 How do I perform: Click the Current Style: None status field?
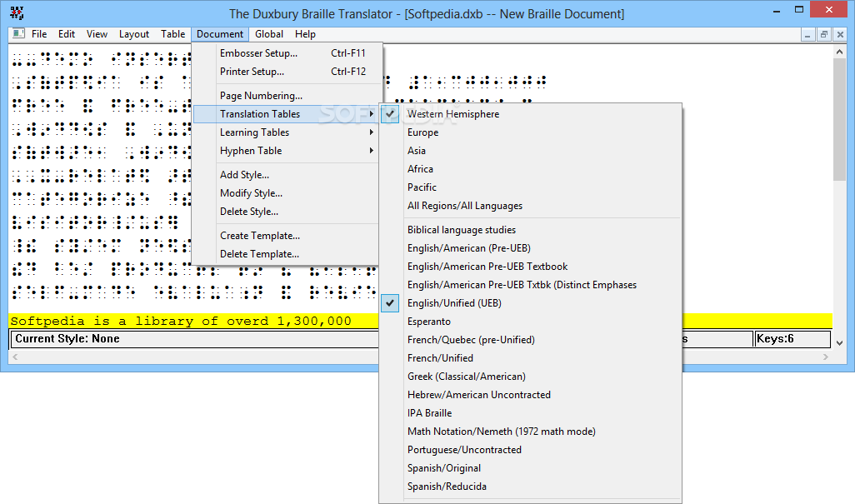(194, 339)
